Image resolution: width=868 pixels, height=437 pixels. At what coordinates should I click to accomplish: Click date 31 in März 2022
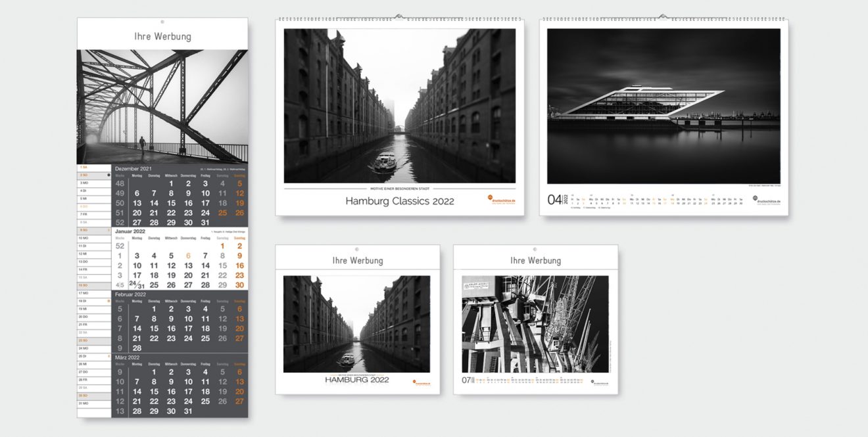click(188, 411)
